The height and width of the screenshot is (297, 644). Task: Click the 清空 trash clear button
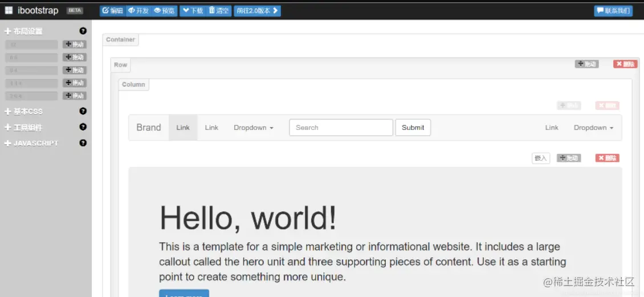(218, 11)
